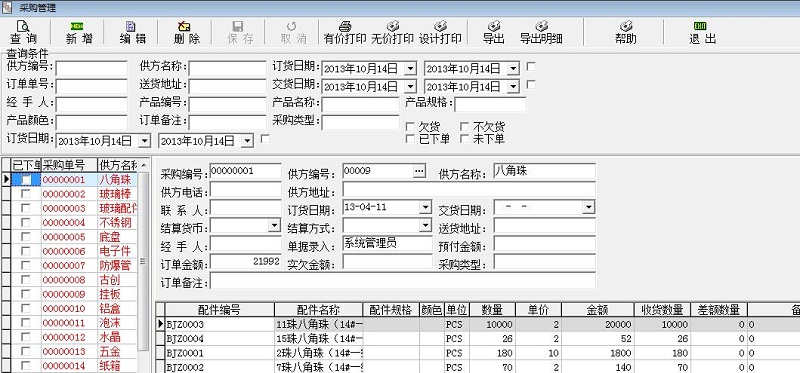The image size is (800, 373).
Task: Open the 交货日期 dropdown in order form
Action: pos(589,208)
